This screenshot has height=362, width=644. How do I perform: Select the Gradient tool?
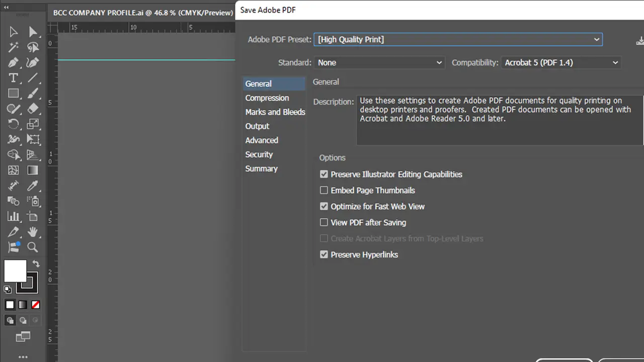33,170
